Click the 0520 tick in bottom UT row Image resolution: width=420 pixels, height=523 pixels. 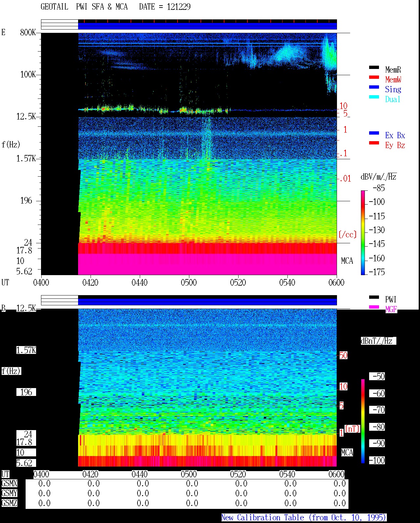(238, 474)
